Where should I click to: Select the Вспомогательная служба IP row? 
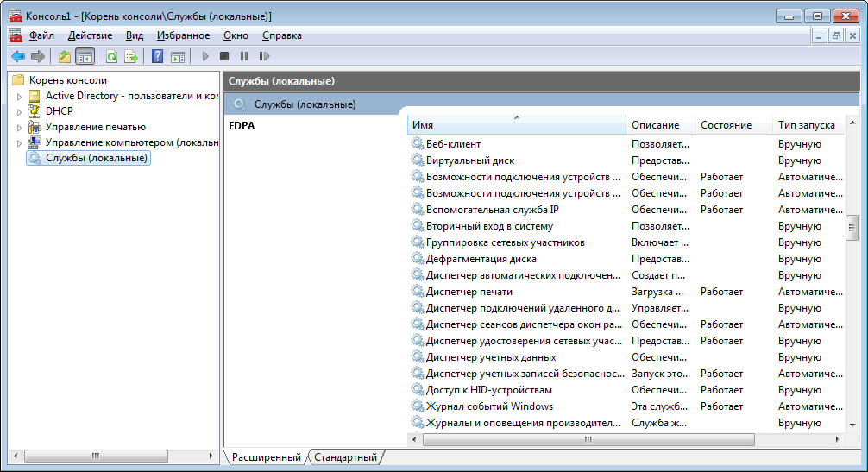(x=626, y=210)
